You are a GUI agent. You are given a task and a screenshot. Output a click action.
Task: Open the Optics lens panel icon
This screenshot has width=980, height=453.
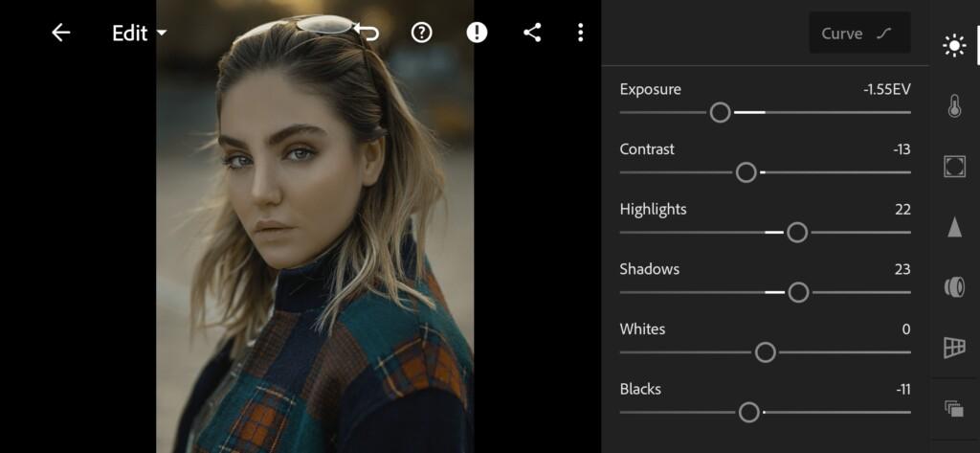click(x=954, y=287)
